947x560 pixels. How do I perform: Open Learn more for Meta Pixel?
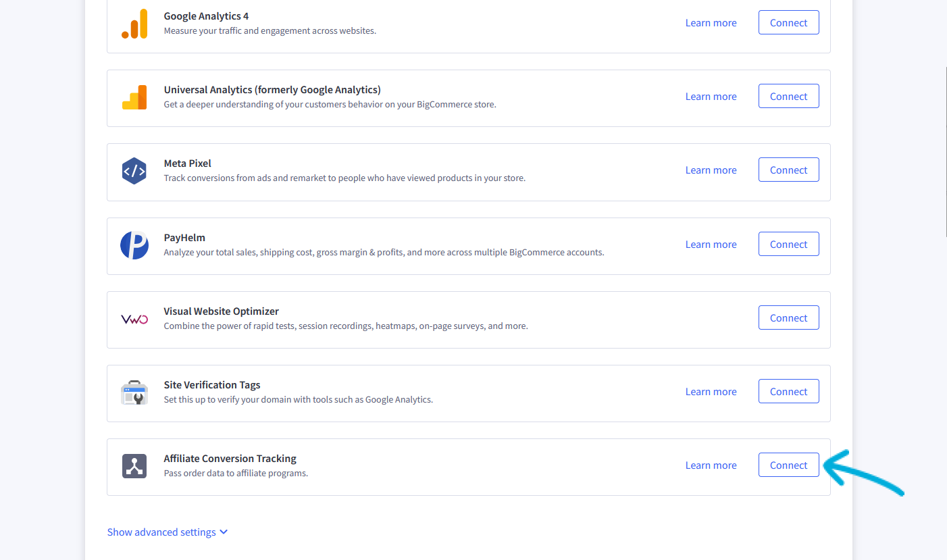click(x=711, y=170)
